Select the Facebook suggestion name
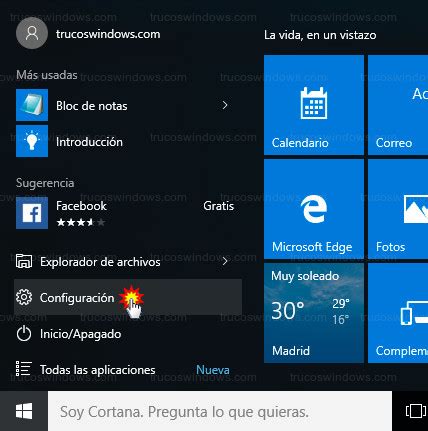Screen dimensions: 428x431 coord(81,206)
